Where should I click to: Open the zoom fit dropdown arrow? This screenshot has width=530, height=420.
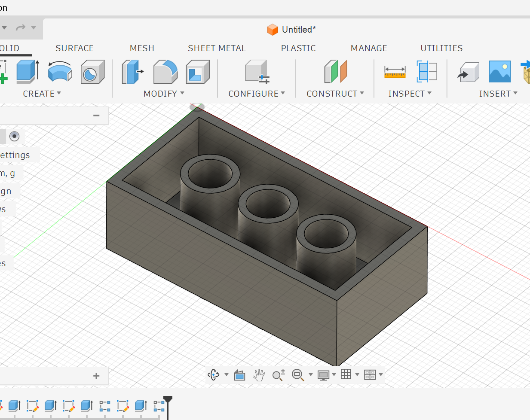[x=310, y=375]
